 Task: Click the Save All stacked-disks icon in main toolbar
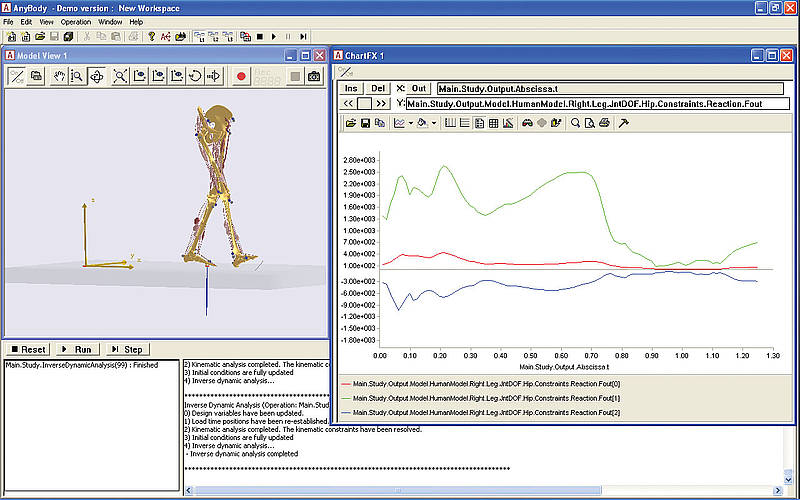pos(69,37)
